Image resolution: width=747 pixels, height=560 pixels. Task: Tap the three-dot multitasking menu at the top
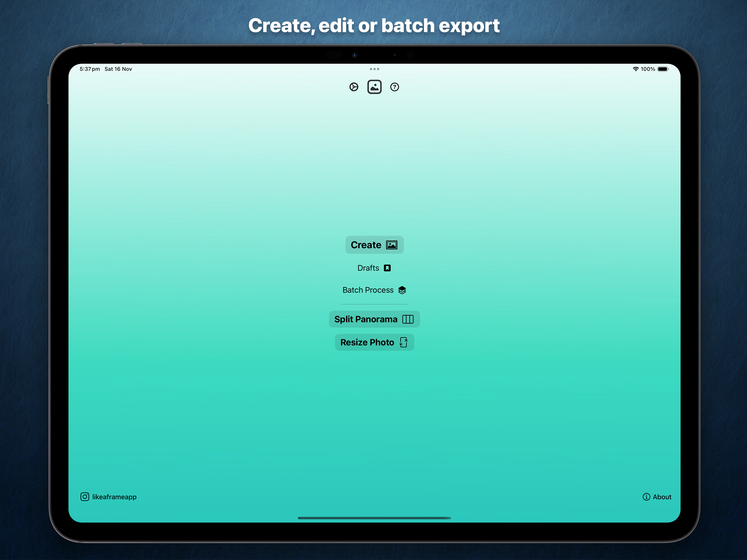pyautogui.click(x=374, y=69)
